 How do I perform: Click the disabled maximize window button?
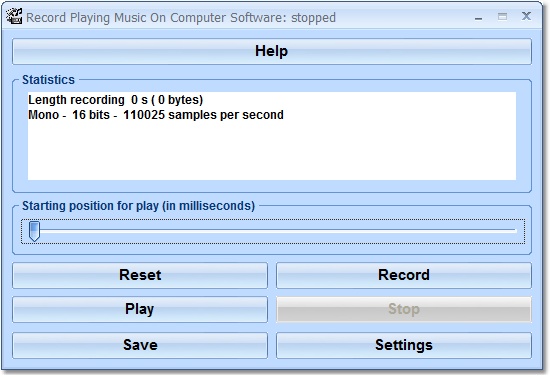point(502,16)
